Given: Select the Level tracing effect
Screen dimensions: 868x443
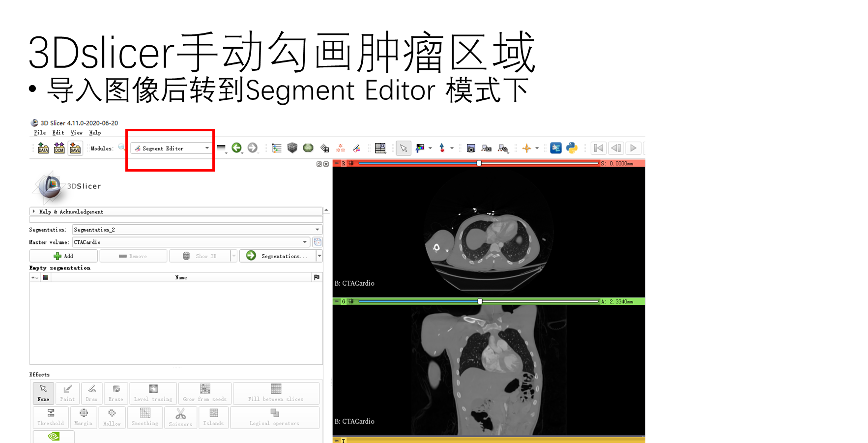Looking at the screenshot, I should (153, 393).
